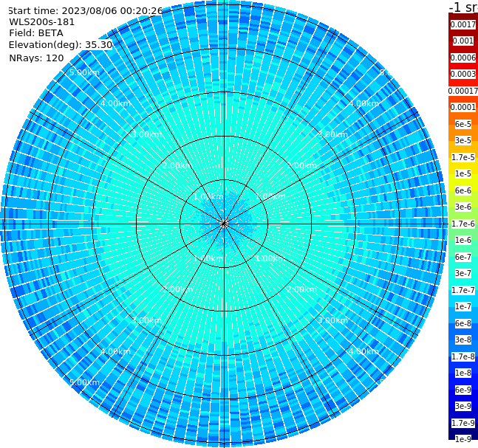
Task: Click the 1.7e-5 color scale value
Action: (x=463, y=157)
